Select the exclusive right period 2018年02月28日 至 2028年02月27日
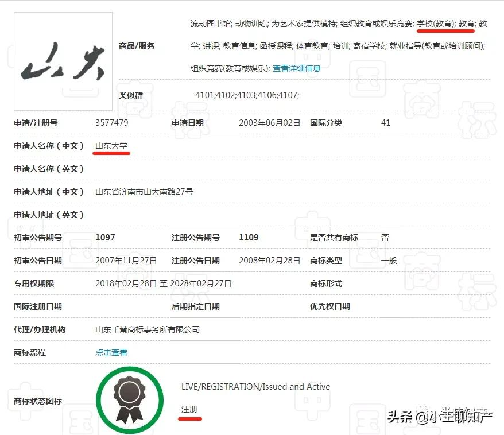Viewport: 504px width, 435px height. point(163,283)
